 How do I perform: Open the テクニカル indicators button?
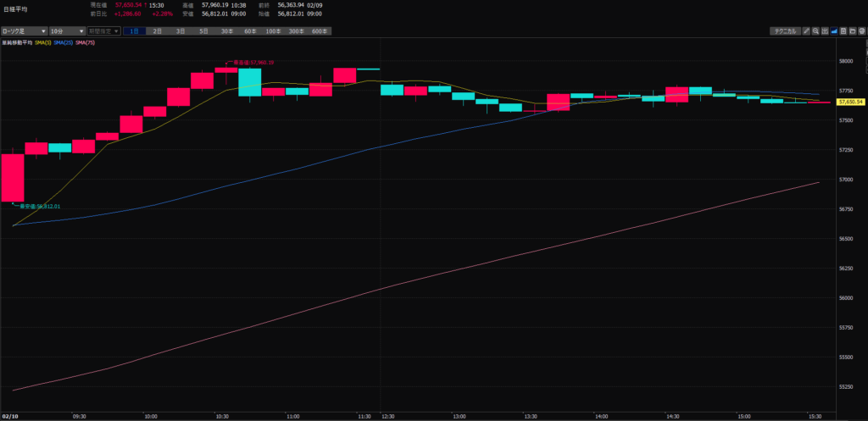tap(783, 31)
